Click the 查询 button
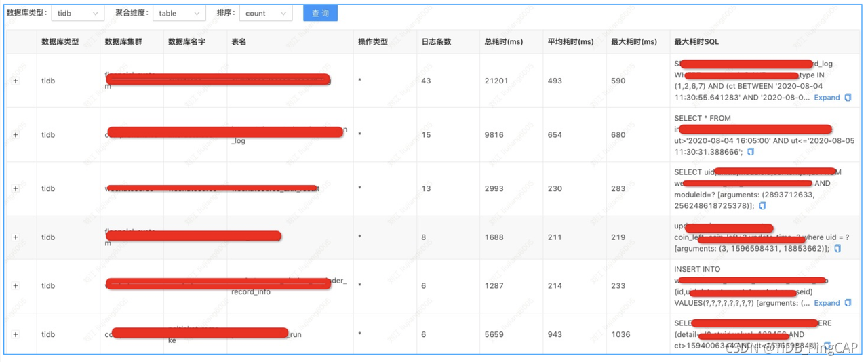Screen dimensions: 868x362 click(x=320, y=13)
